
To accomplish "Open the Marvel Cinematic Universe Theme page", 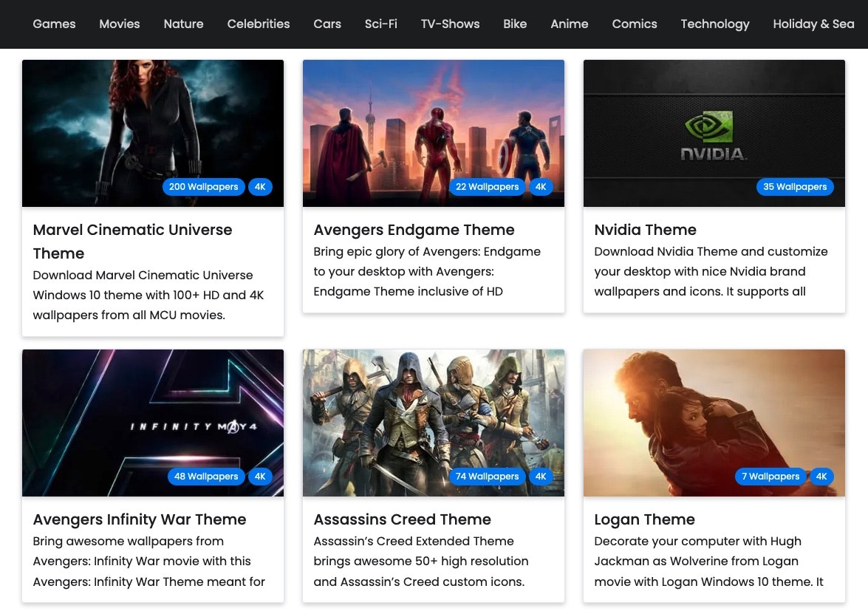I will (132, 242).
